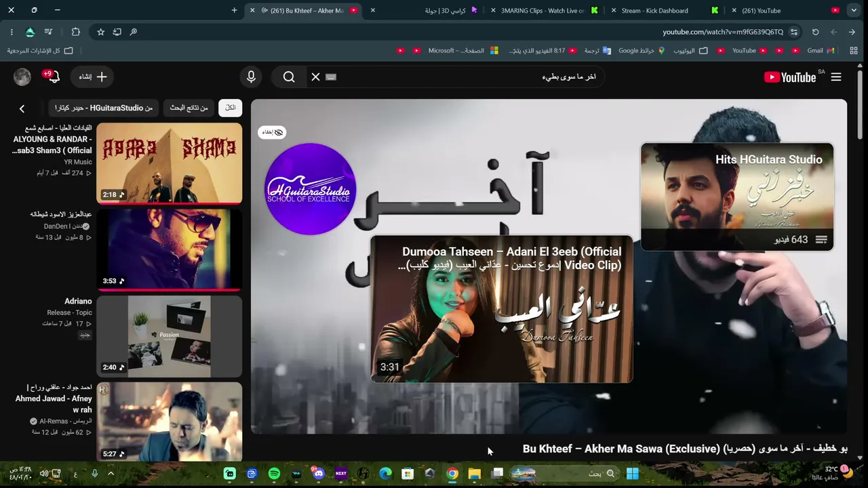The image size is (868, 488).
Task: Play the Asab3 Sham3 video thumbnail
Action: click(x=169, y=163)
